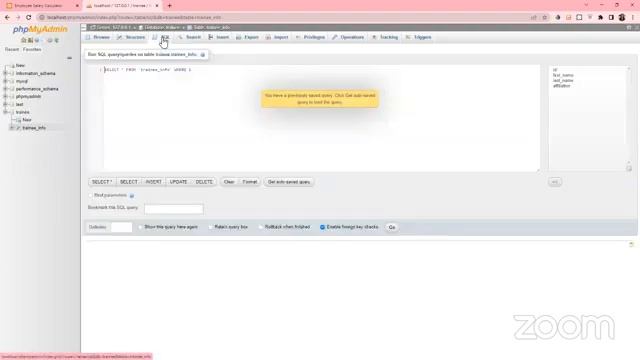Click the share icon in address bar
640x360 pixels.
[534, 18]
